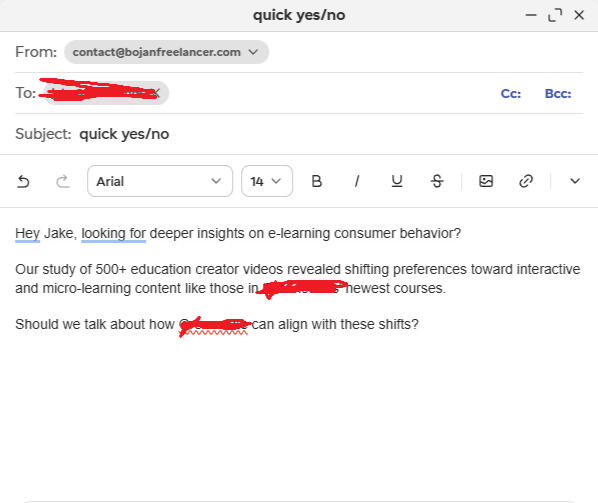Apply strikethrough formatting
The width and height of the screenshot is (598, 503).
coord(437,181)
